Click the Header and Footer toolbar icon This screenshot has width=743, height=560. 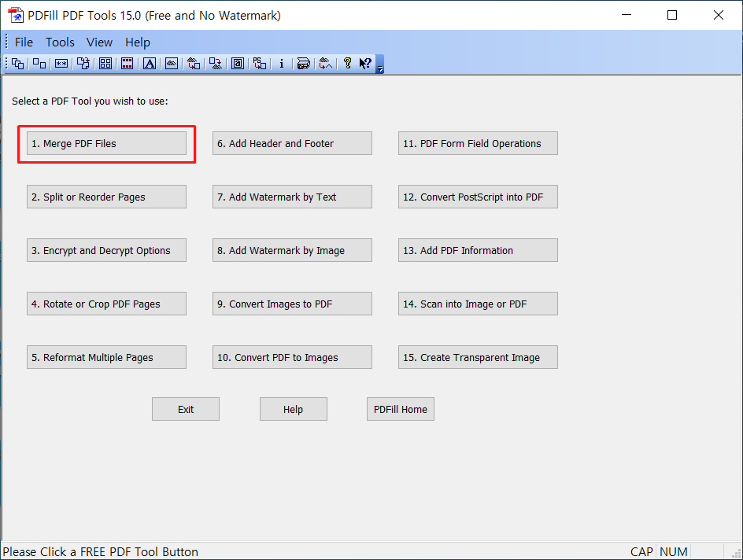pos(127,64)
